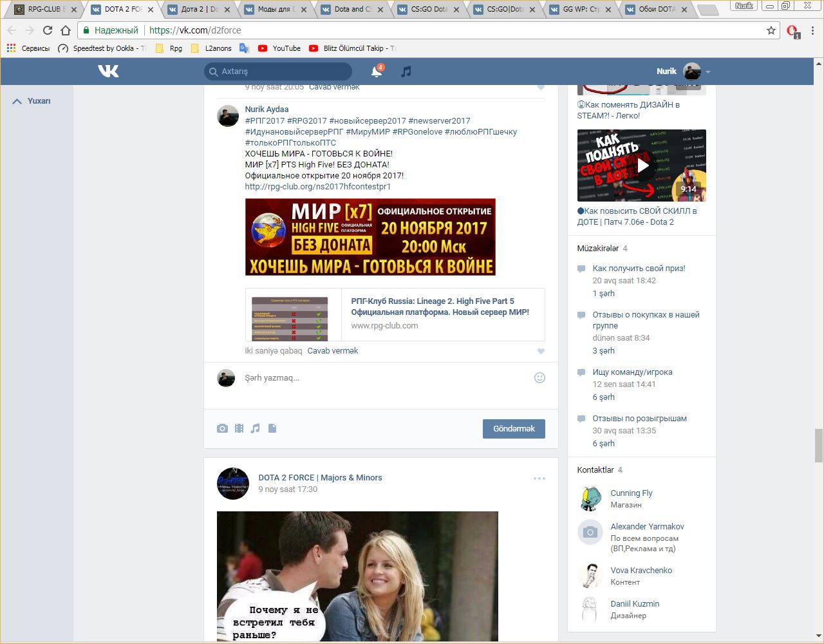
Task: Open the emoji picker in comment box
Action: (x=540, y=378)
